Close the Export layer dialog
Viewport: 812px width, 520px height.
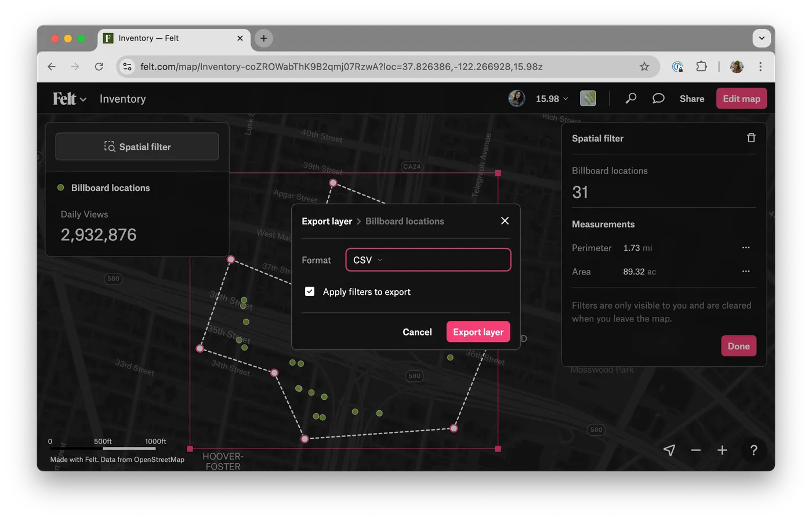[505, 221]
